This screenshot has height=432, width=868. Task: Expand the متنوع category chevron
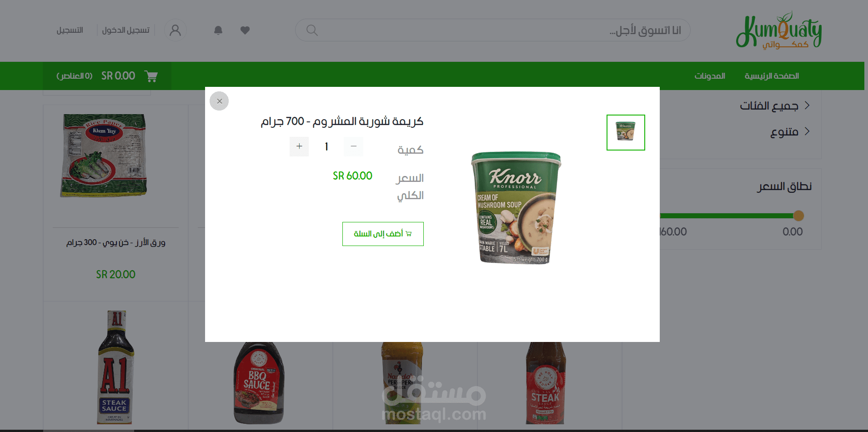pyautogui.click(x=807, y=131)
